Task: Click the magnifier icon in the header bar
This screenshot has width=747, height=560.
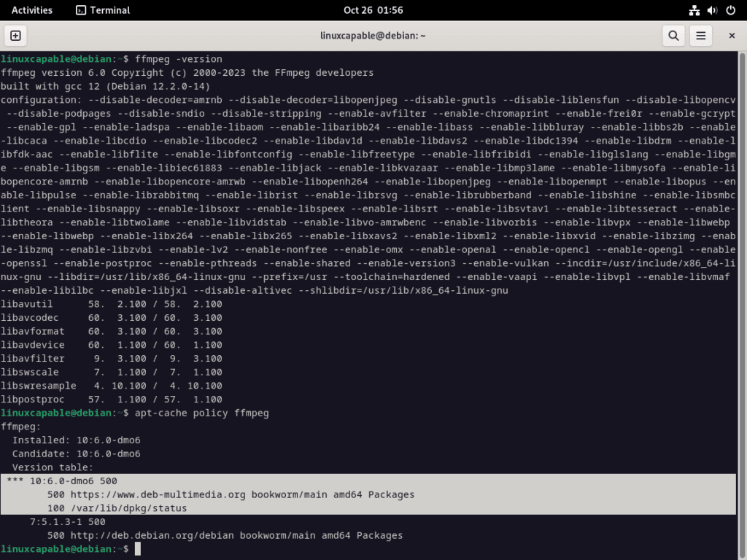Action: tap(673, 35)
